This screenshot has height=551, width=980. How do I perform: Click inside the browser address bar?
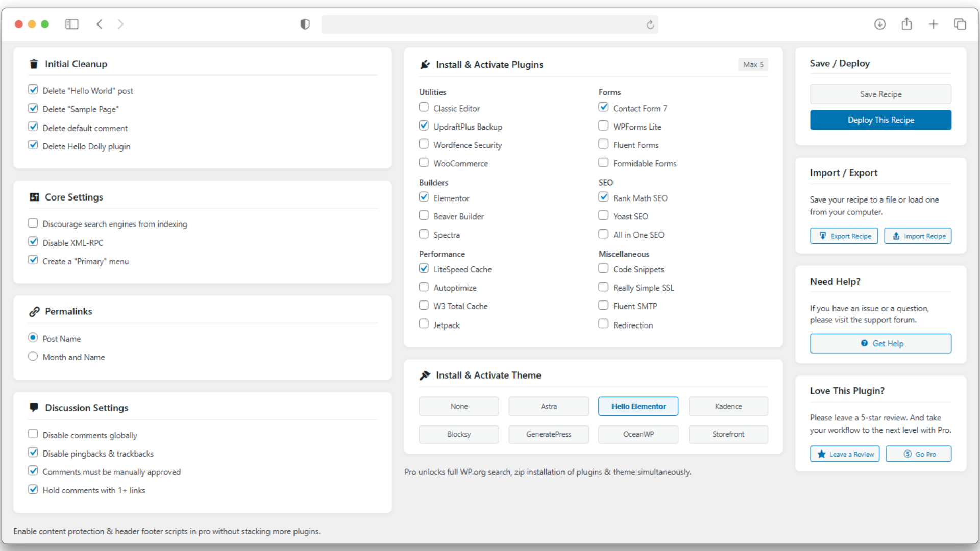490,24
